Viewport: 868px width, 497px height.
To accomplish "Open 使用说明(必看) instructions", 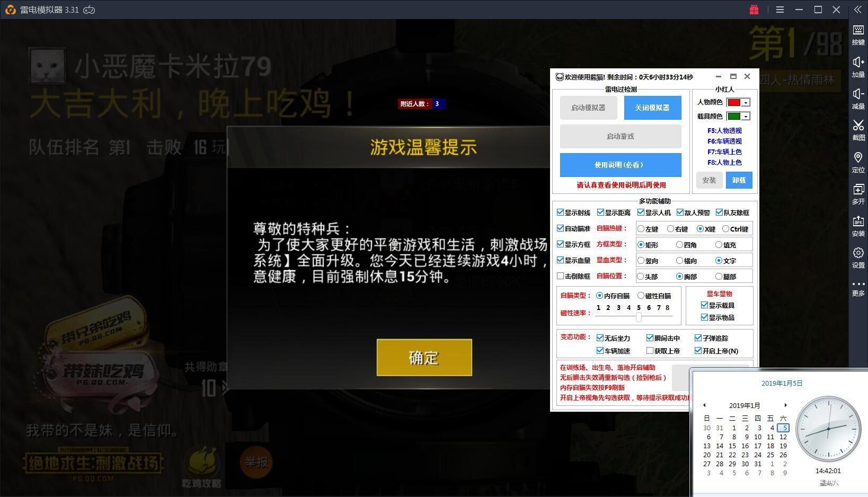I will coord(621,165).
